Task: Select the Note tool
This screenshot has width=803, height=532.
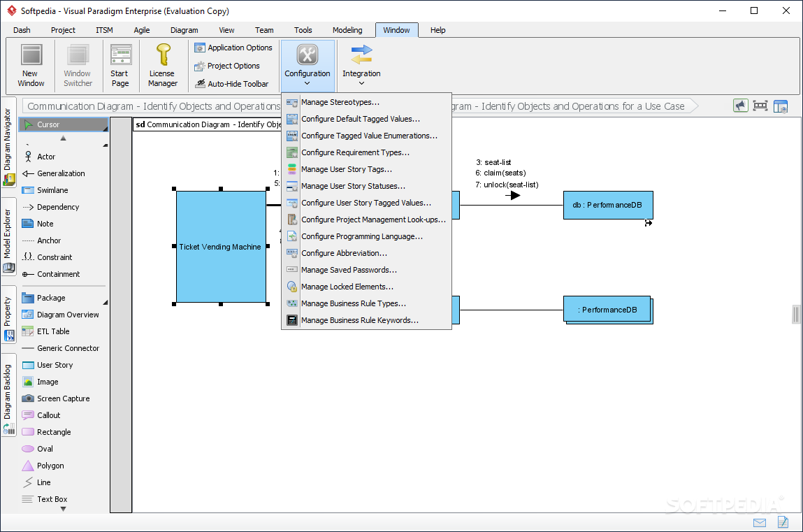Action: [64, 224]
